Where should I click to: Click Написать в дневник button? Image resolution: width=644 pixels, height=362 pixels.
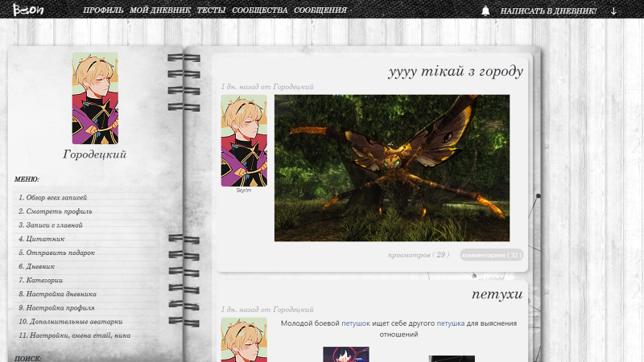pyautogui.click(x=548, y=11)
